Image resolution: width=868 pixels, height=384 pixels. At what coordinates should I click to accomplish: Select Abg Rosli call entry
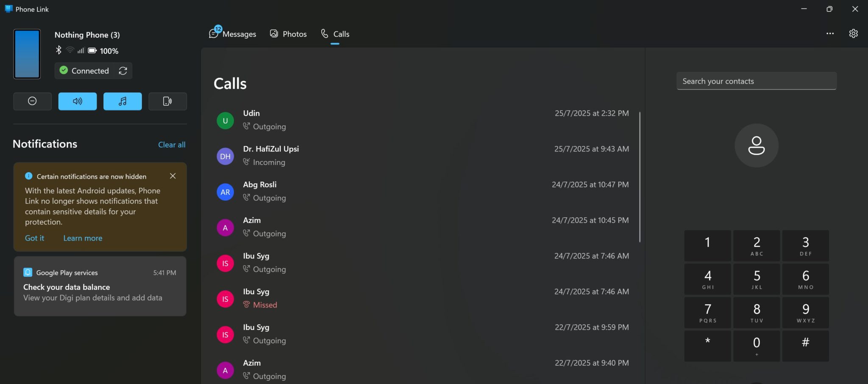423,191
